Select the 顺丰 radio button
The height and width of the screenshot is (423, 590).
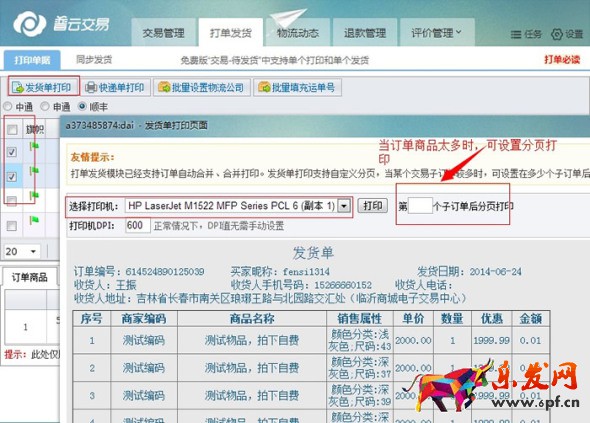click(x=82, y=107)
